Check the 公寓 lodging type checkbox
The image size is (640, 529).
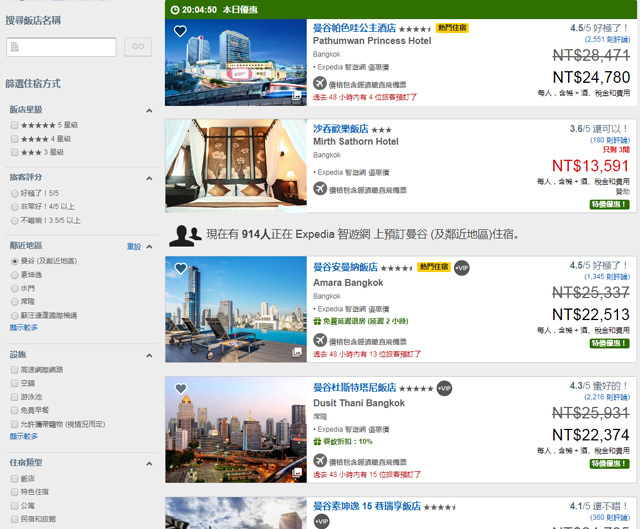click(x=14, y=506)
